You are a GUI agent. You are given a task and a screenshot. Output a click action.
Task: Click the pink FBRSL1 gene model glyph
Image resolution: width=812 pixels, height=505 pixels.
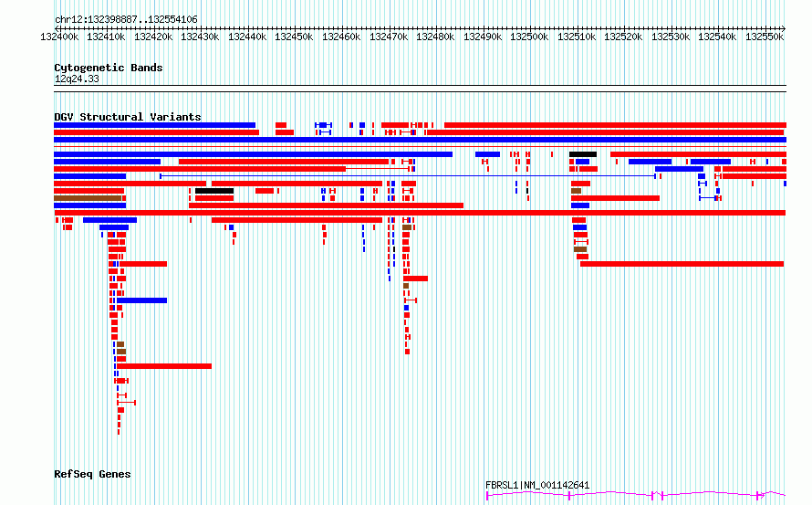pos(636,495)
